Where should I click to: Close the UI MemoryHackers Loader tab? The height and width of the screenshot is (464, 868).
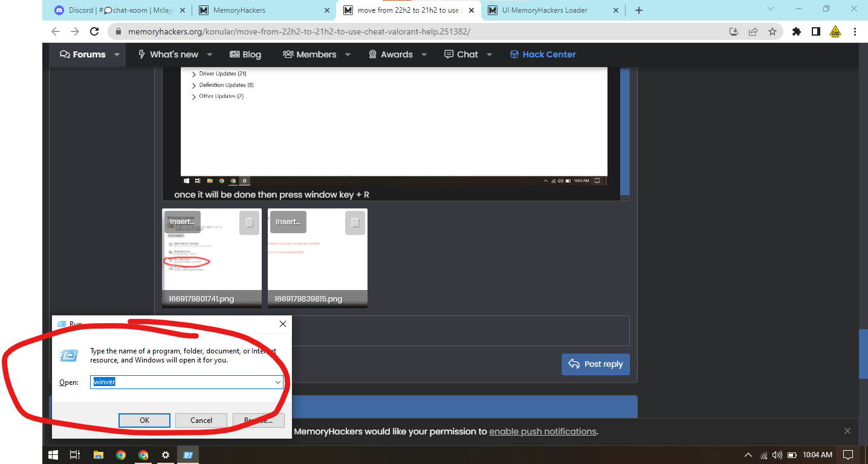click(616, 10)
